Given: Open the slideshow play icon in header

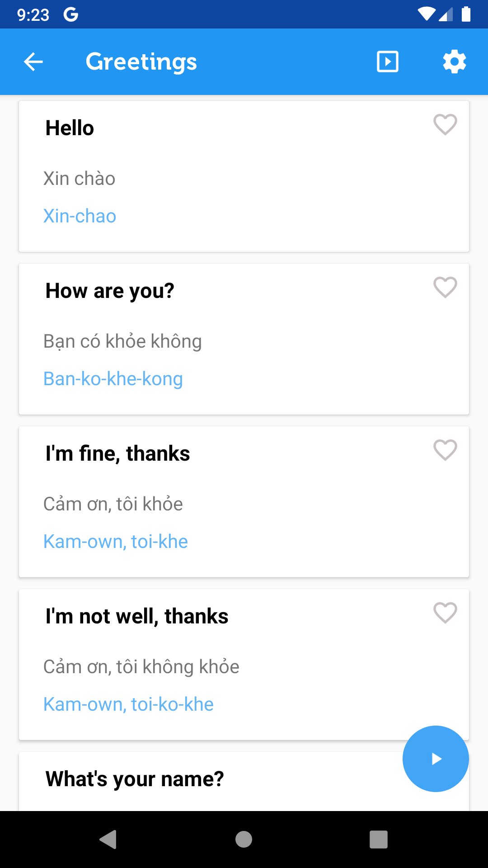Looking at the screenshot, I should point(388,62).
